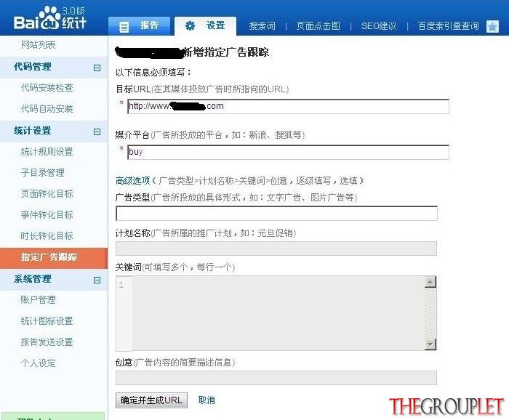
Task: Collapse the 系统管理 section
Action: click(x=97, y=280)
